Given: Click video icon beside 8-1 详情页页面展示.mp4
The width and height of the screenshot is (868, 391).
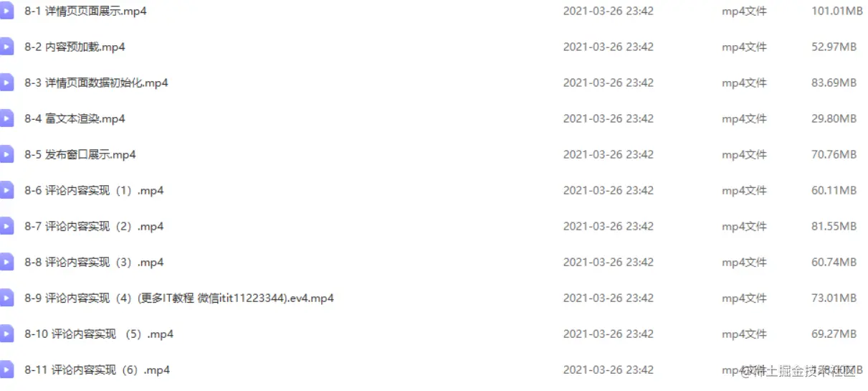Looking at the screenshot, I should coord(6,11).
